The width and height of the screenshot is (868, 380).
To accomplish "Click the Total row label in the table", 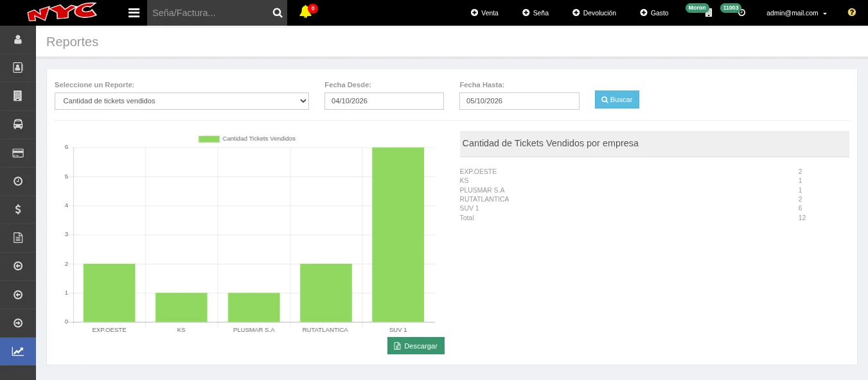I will [467, 218].
